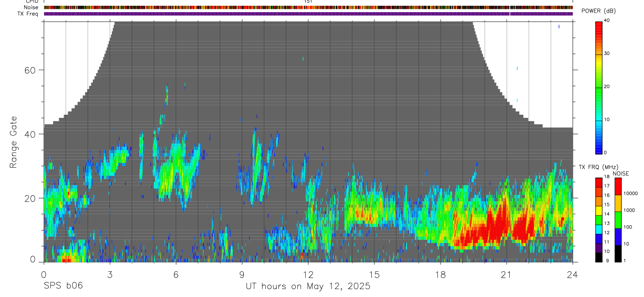Screen dimensions: 644x297
Task: Click the '15' tick on the UT hours axis
Action: click(374, 273)
